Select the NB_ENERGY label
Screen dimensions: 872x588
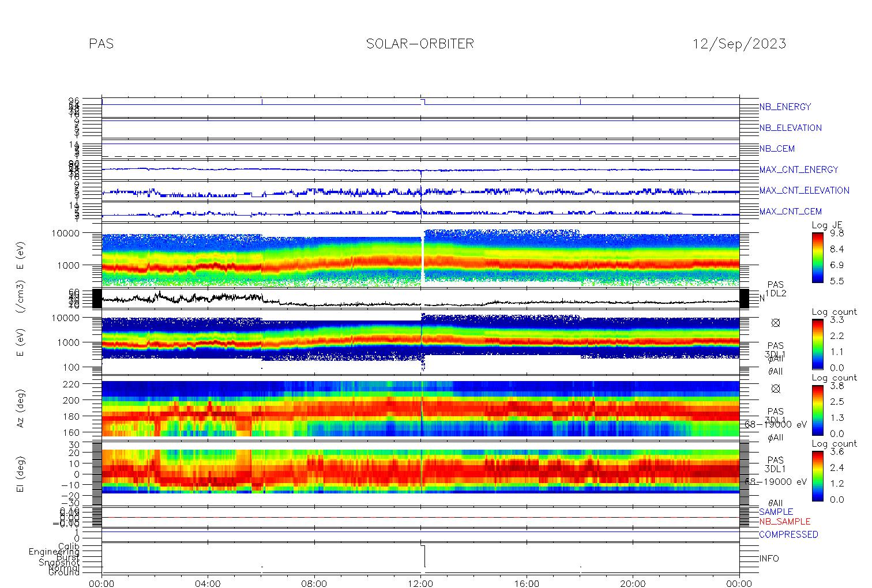click(x=785, y=107)
